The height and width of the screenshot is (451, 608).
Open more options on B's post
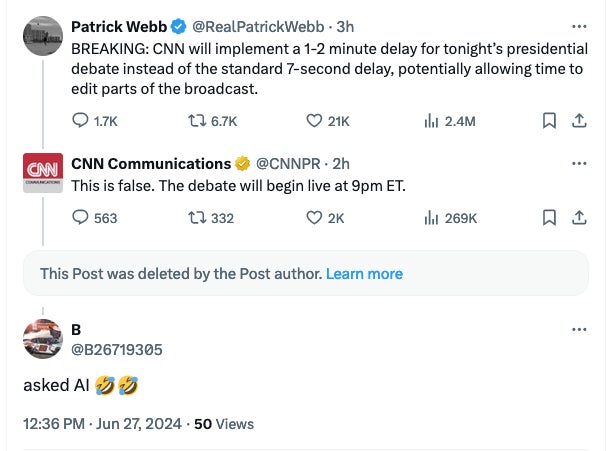point(578,329)
